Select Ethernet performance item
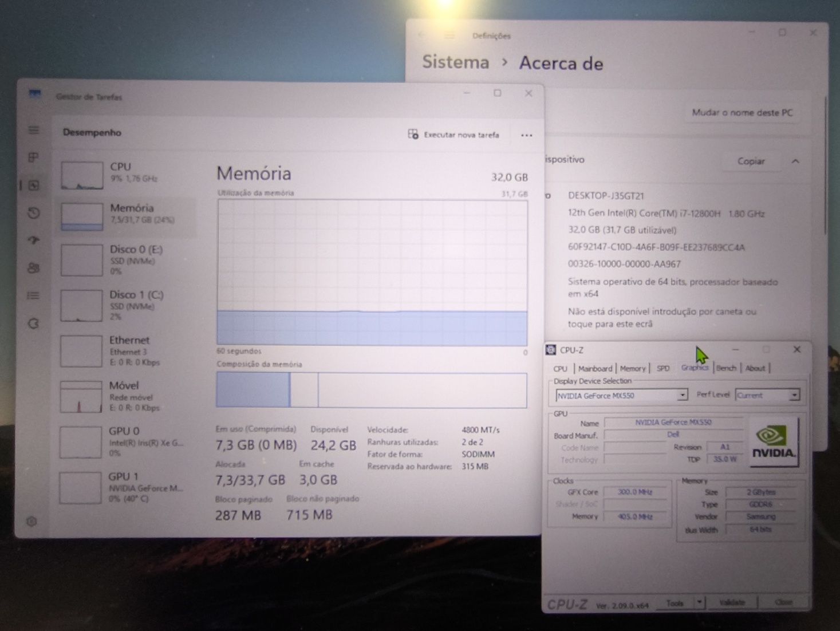 click(x=127, y=350)
